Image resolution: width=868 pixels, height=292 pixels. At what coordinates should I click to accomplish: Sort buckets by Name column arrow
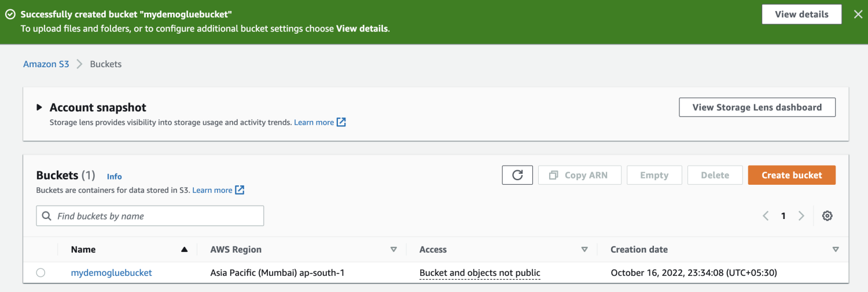point(184,250)
